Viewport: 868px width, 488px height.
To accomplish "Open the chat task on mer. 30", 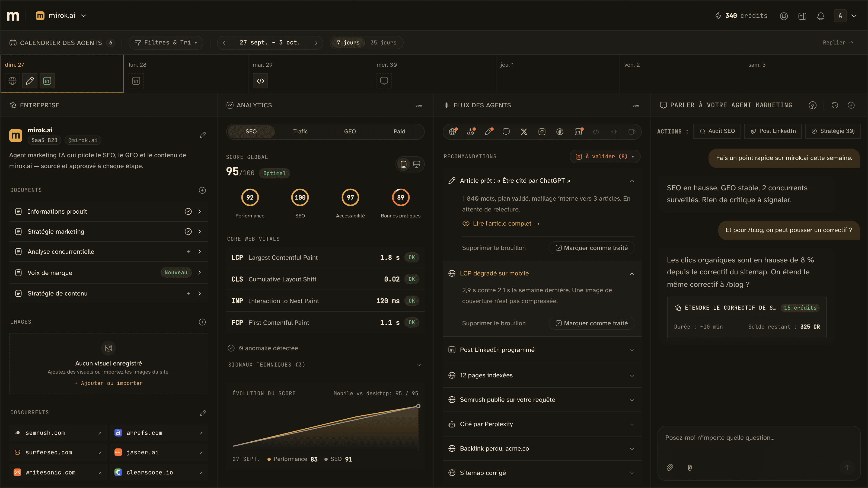I will [384, 81].
